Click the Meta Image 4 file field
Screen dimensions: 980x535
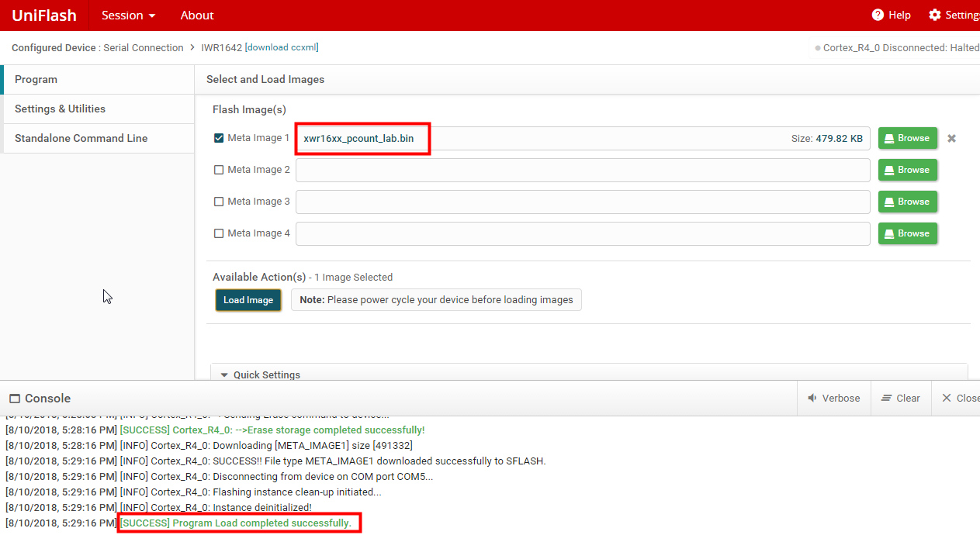click(x=583, y=234)
